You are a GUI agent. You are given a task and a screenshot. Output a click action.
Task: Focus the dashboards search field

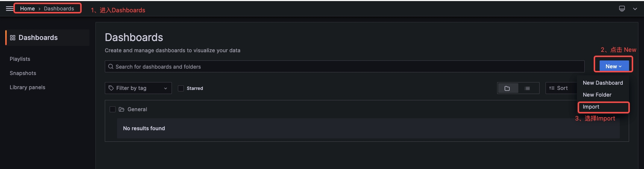[345, 66]
